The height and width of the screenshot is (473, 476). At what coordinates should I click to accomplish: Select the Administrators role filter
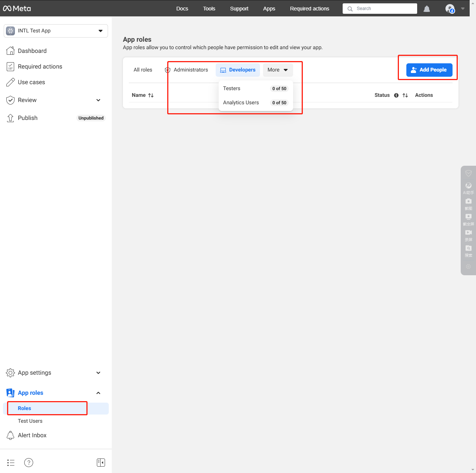pyautogui.click(x=191, y=70)
